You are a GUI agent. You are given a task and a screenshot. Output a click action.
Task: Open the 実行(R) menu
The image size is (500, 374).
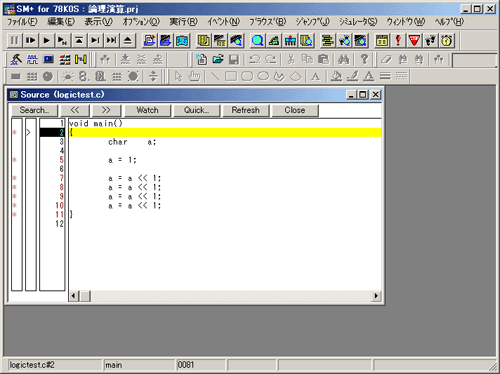pyautogui.click(x=184, y=22)
